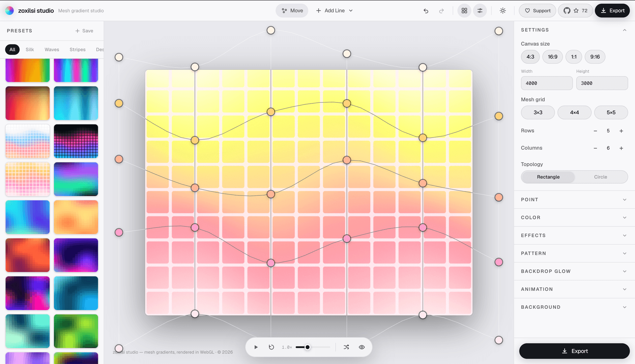Select the top center cream mesh point
The width and height of the screenshot is (635, 364).
(271, 30)
